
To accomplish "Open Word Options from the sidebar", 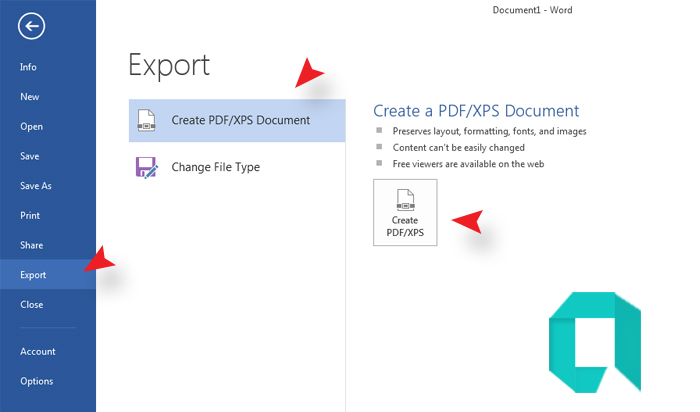I will point(37,381).
